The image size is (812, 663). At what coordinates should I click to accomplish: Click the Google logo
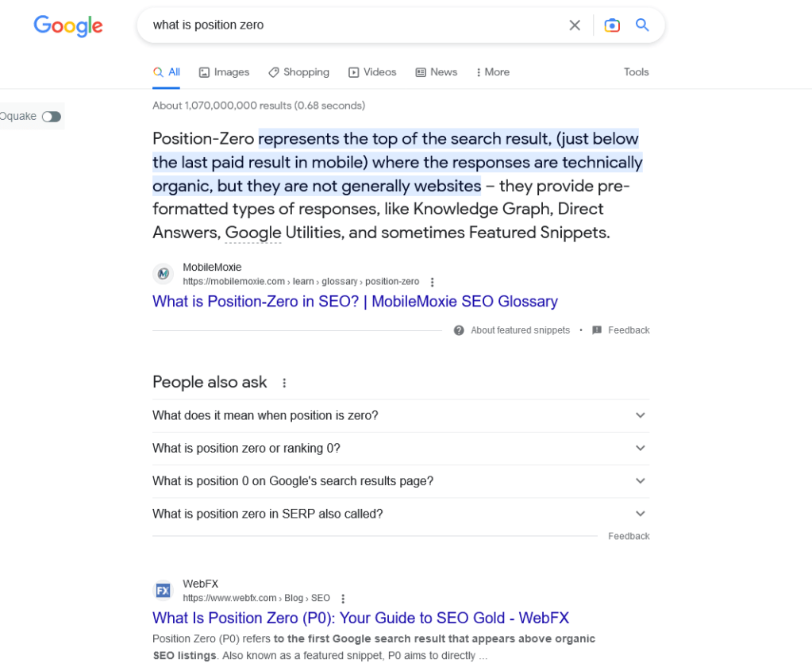(x=67, y=25)
